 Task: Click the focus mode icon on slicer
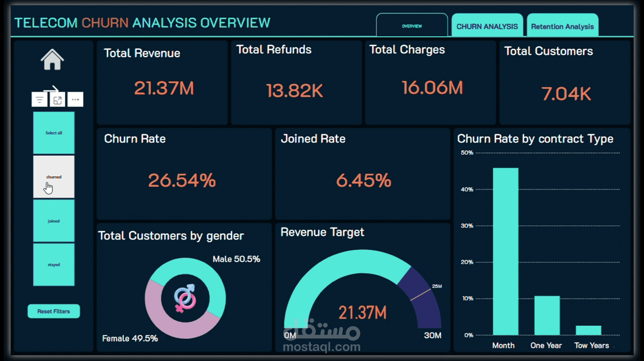pyautogui.click(x=57, y=100)
